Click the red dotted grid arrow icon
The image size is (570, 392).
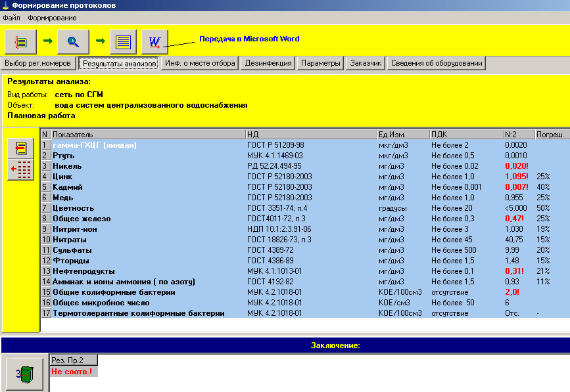click(x=21, y=169)
